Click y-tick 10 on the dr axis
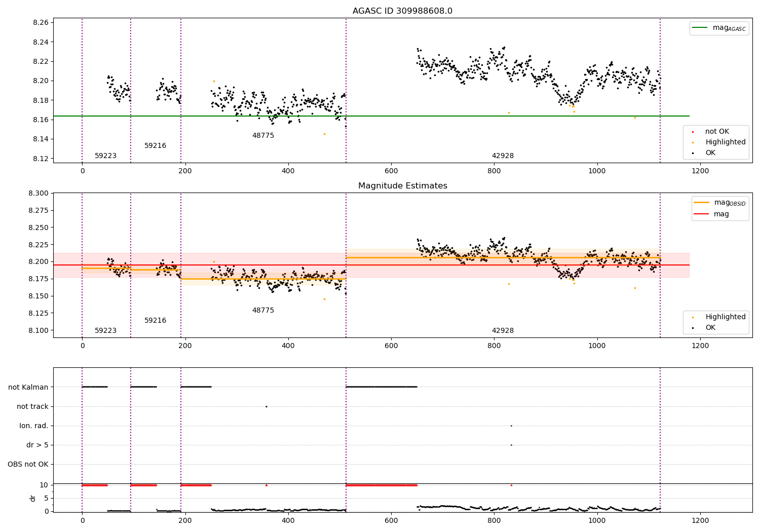Image resolution: width=760 pixels, height=532 pixels. 45,485
